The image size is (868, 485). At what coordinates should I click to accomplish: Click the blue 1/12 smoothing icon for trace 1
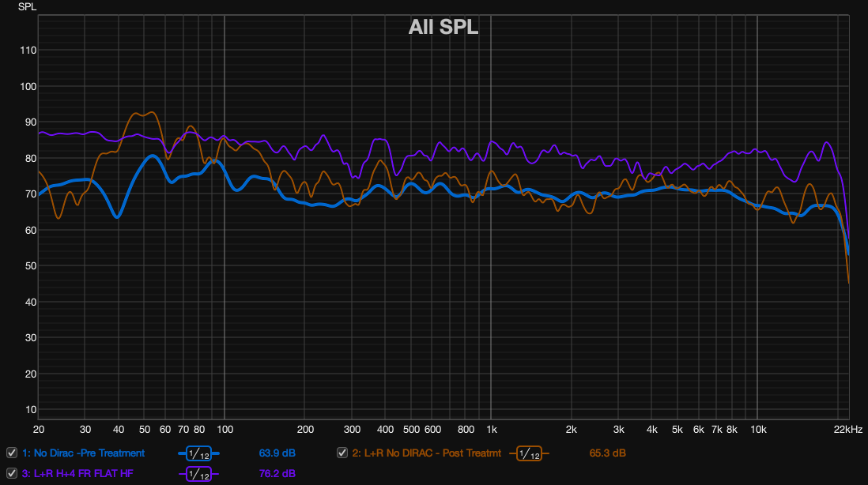point(198,453)
